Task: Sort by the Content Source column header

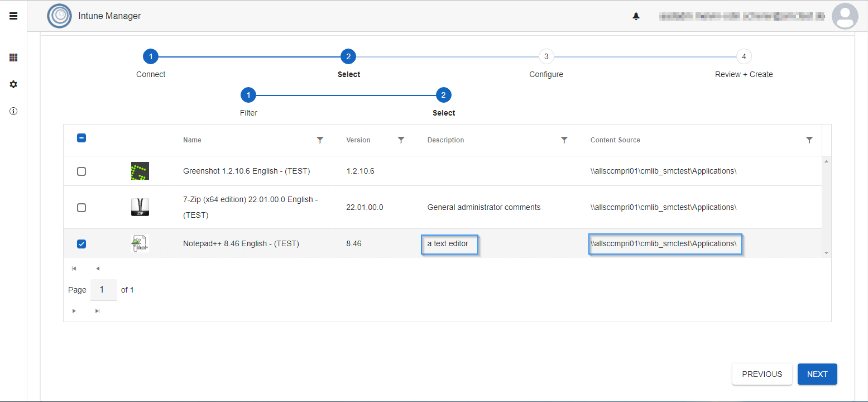Action: [615, 140]
